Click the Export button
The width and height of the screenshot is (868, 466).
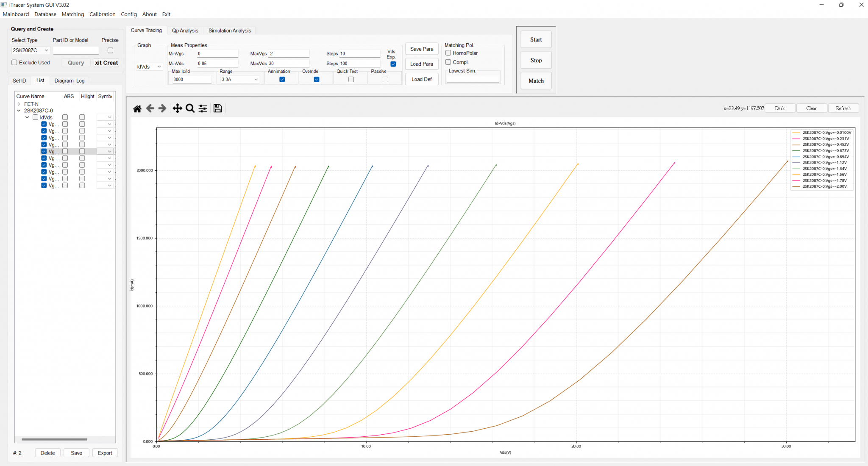click(105, 453)
